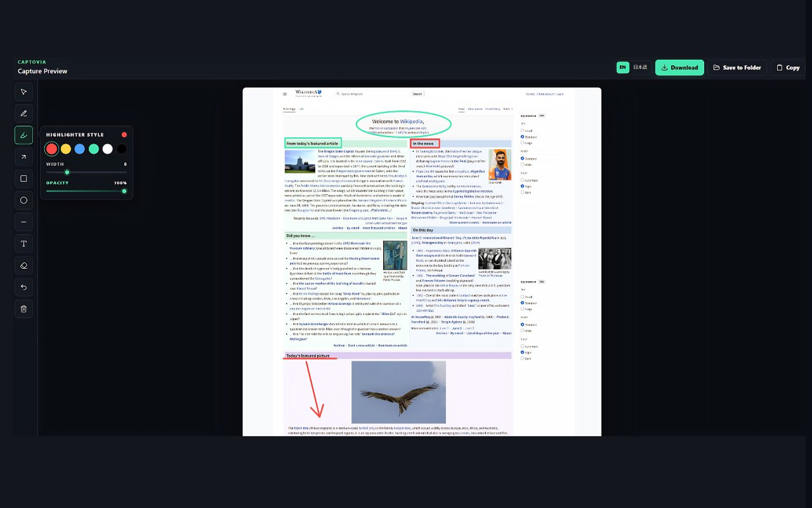Activate the Highlighter tool
812x508 pixels.
click(x=23, y=135)
